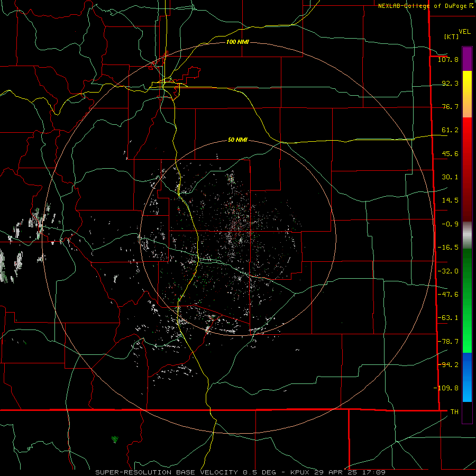
Task: Click the -16.5 legend value
Action: [x=448, y=248]
